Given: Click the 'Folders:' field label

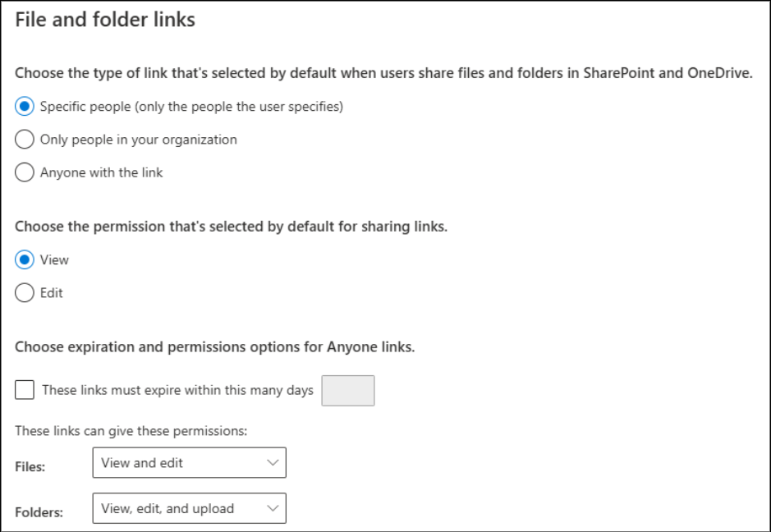Looking at the screenshot, I should click(39, 512).
